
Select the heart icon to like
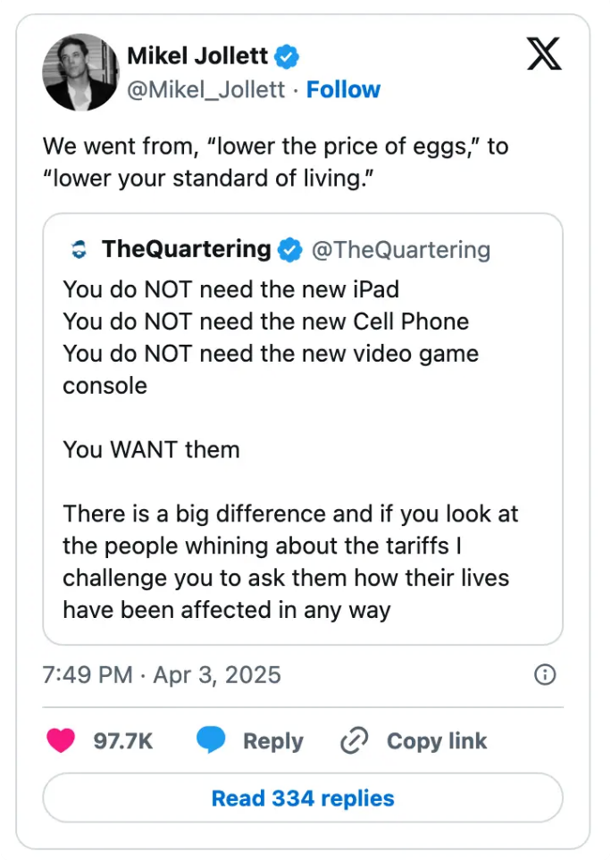60,740
